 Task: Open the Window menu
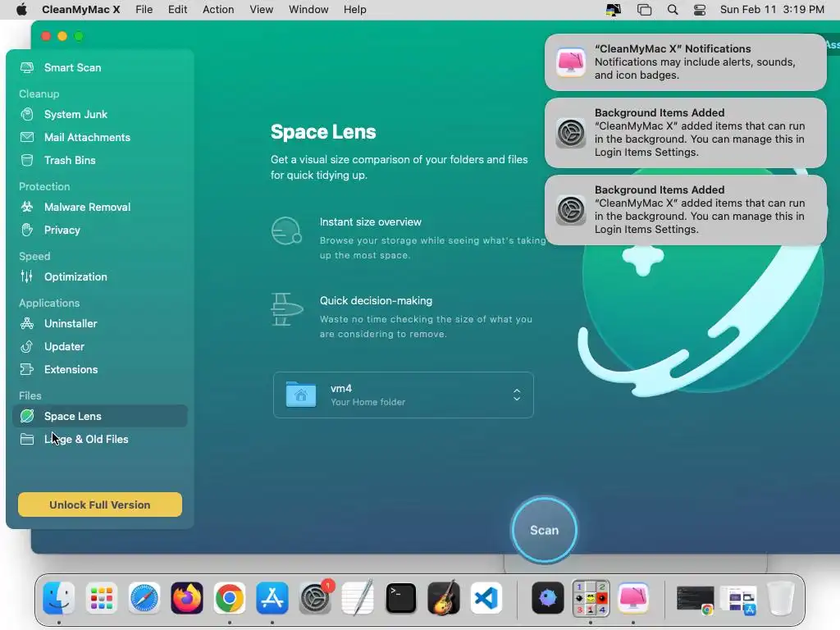(308, 10)
